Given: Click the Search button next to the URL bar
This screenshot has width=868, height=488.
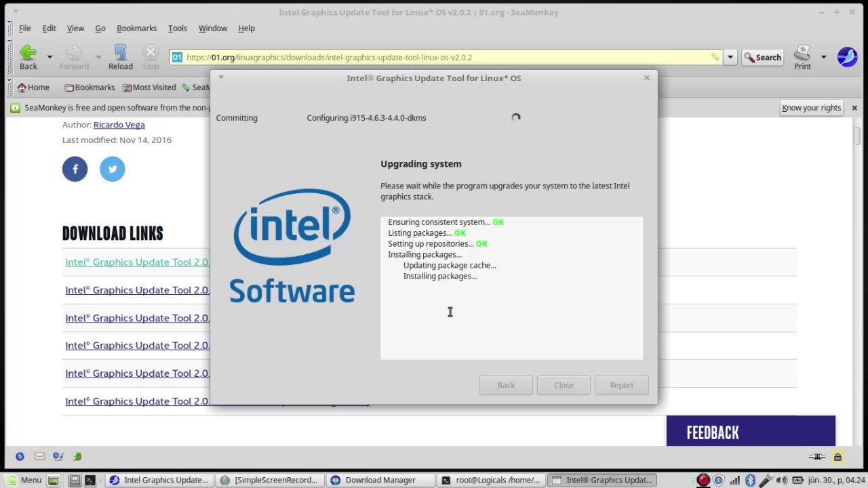Looking at the screenshot, I should pos(763,58).
